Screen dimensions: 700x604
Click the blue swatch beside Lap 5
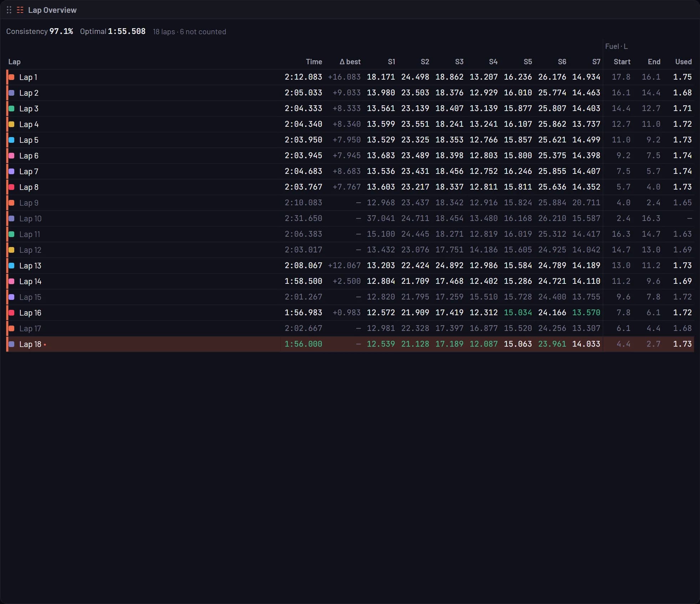pos(11,140)
